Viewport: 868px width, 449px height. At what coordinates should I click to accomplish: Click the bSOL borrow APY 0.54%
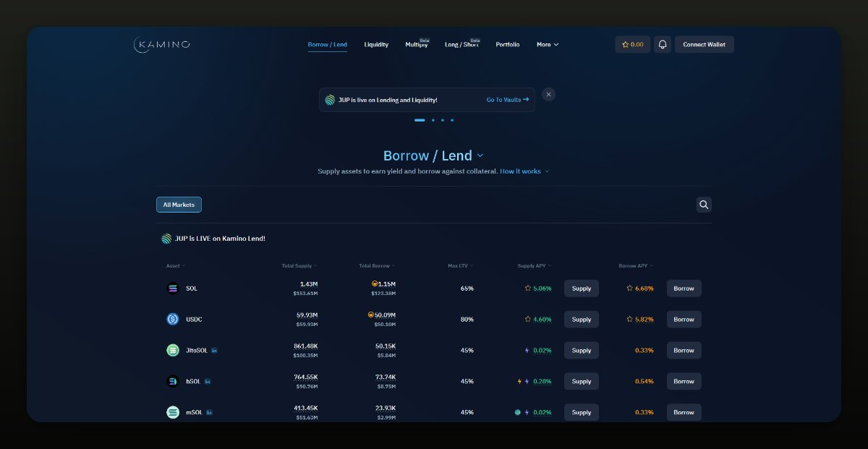point(644,381)
